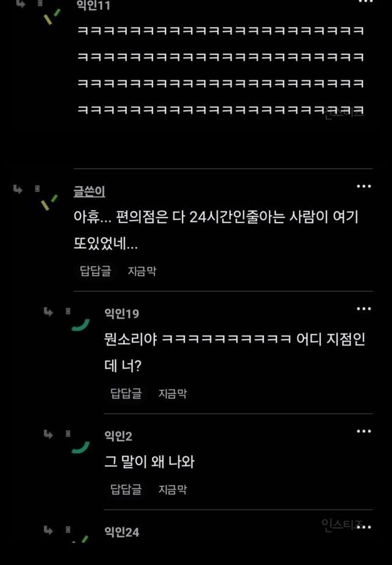The width and height of the screenshot is (392, 565).
Task: Click small marker icon next to 익인19 arrow
Action: click(x=68, y=311)
